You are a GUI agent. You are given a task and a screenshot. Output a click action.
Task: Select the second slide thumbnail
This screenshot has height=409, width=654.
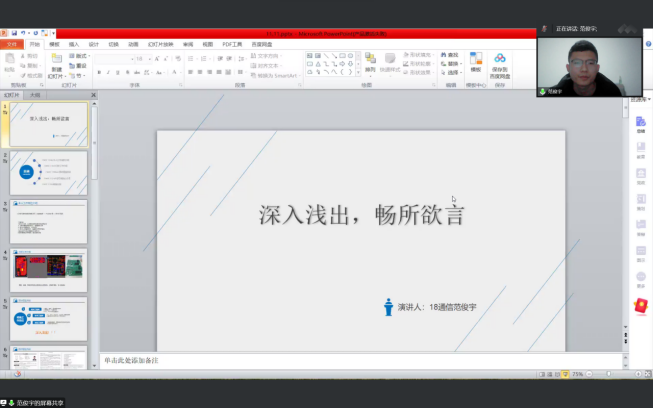pos(48,173)
